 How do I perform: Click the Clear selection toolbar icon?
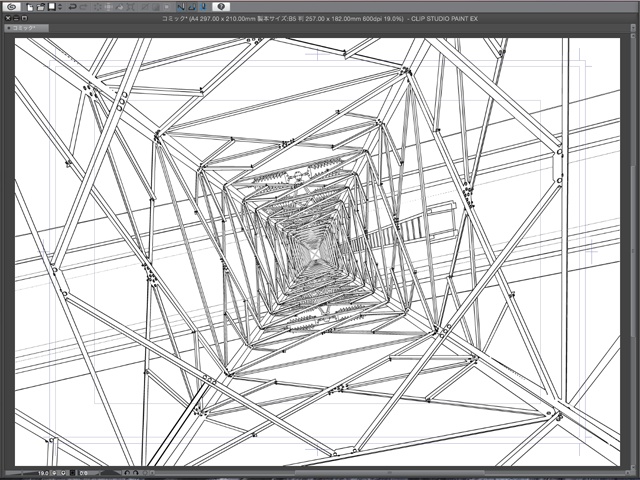tap(98, 7)
